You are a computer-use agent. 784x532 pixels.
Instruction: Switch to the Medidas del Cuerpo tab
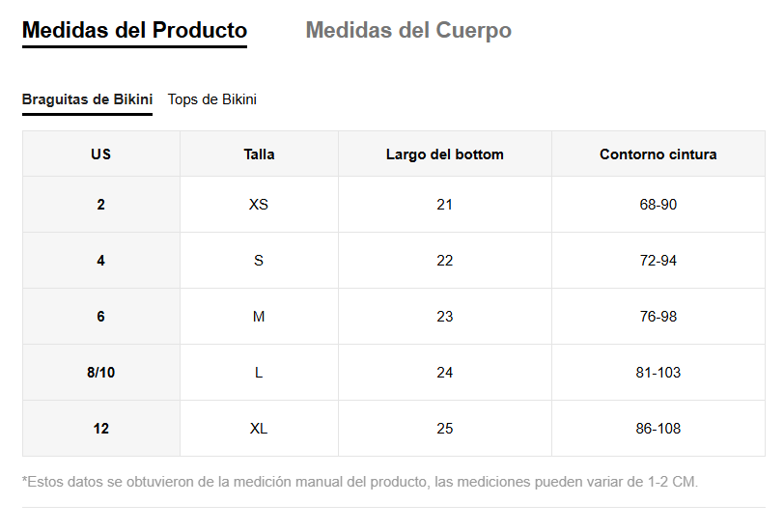tap(408, 31)
